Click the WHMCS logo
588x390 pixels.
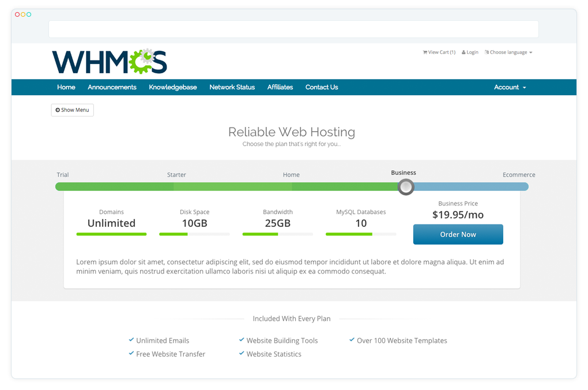click(110, 61)
